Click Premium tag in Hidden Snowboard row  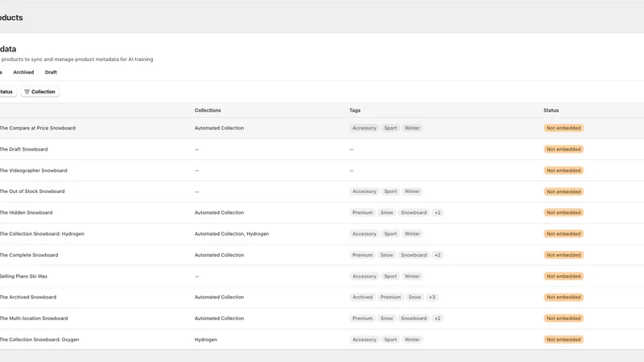[362, 212]
